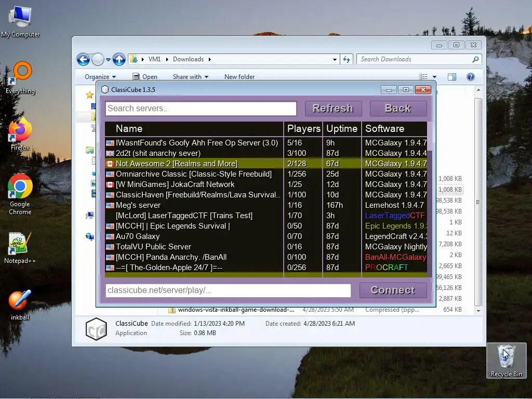
Task: Refresh the Downloads address bar
Action: click(347, 59)
